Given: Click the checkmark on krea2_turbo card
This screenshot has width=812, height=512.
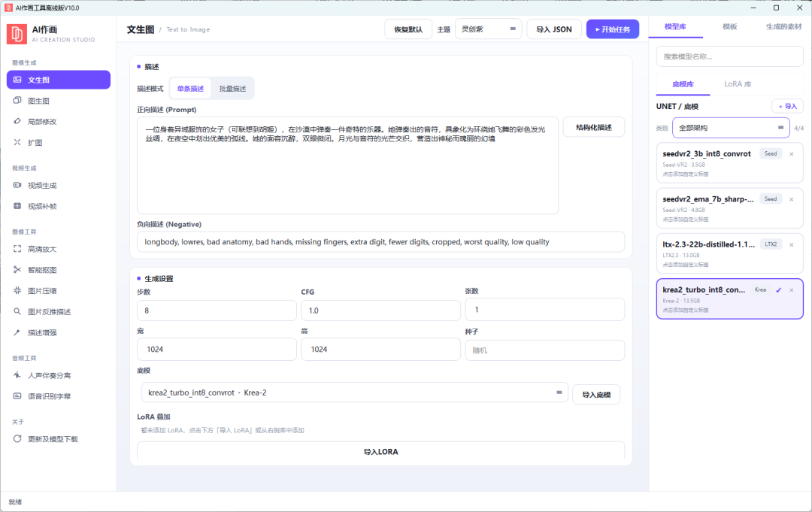Looking at the screenshot, I should (x=778, y=290).
